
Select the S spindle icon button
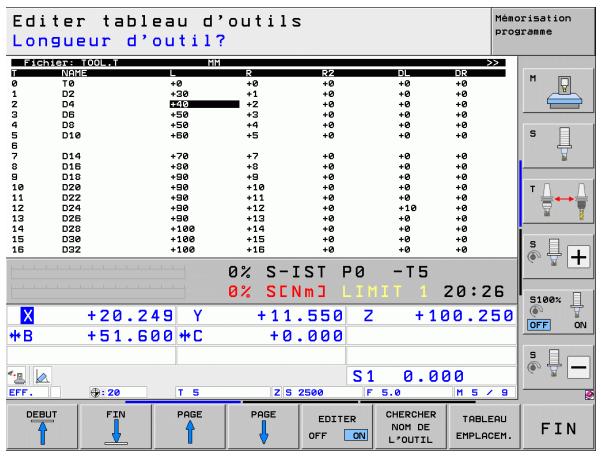coord(558,146)
